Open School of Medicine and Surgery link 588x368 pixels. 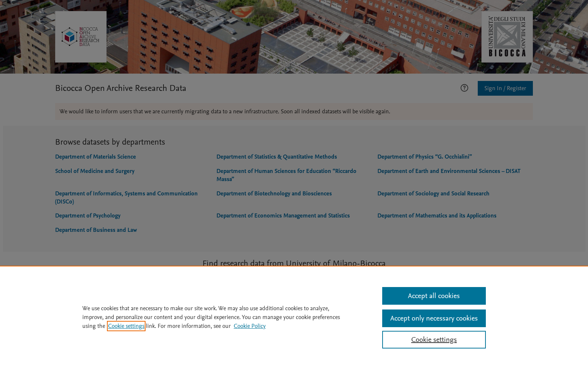point(95,171)
